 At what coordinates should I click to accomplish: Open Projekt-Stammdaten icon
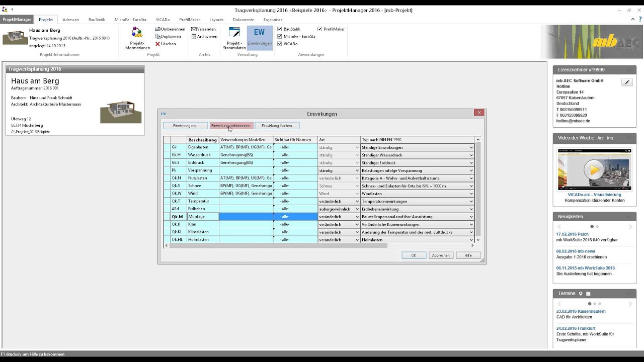click(x=234, y=33)
